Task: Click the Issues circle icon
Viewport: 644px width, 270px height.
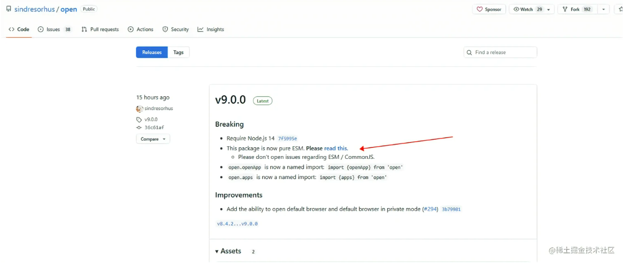Action: [x=41, y=30]
